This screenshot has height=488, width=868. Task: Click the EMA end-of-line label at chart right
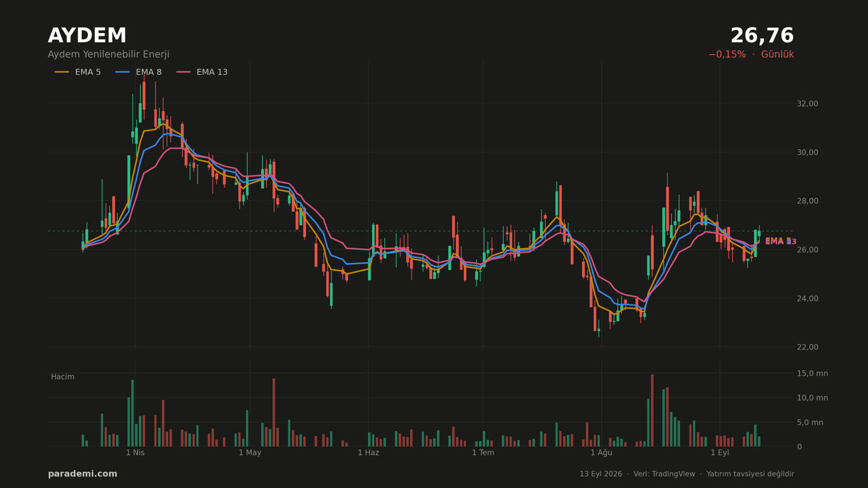coord(781,241)
